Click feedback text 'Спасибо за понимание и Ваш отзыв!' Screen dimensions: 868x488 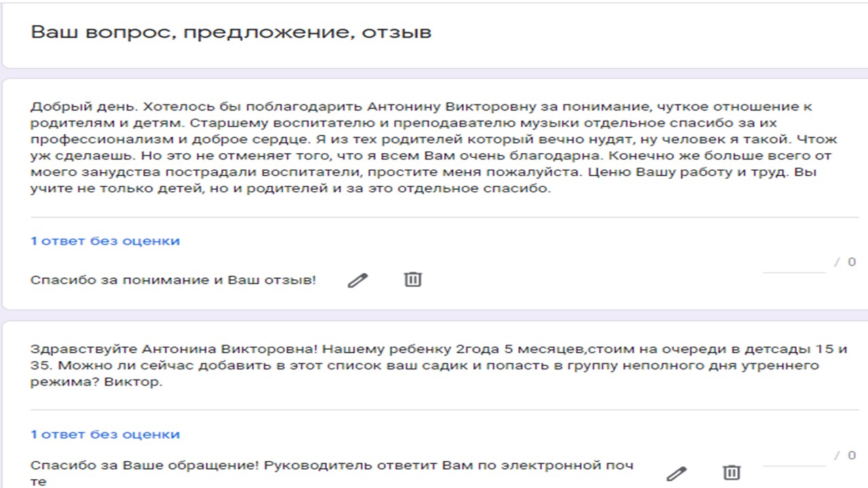[x=174, y=280]
